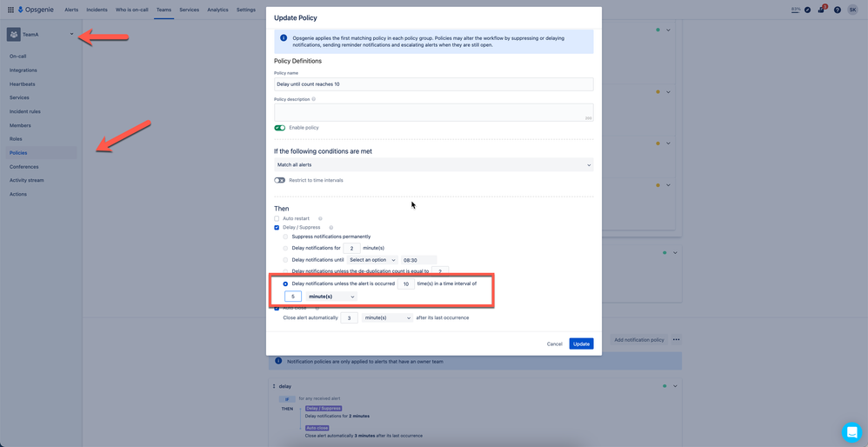Open the Settings tab
Screen dimensions: 868x447
point(246,10)
